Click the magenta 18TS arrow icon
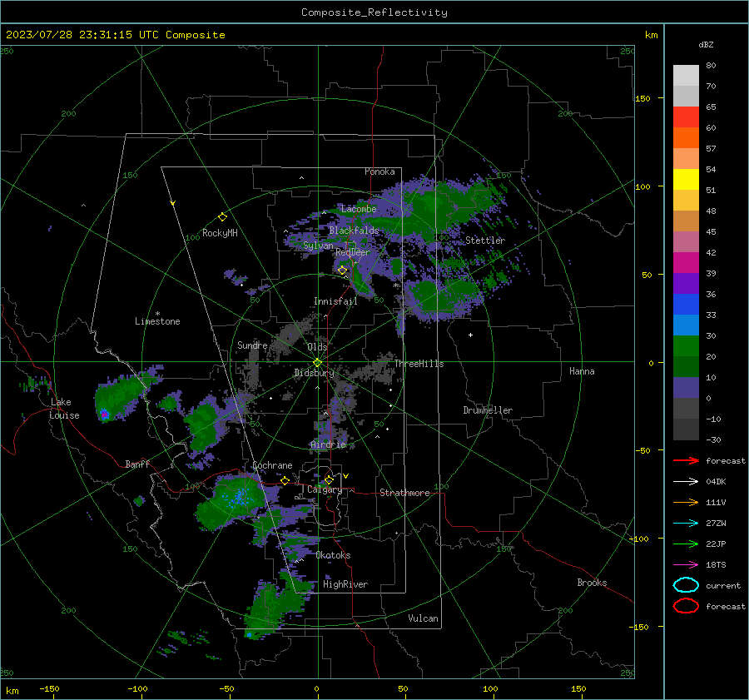Image resolution: width=749 pixels, height=700 pixels. click(686, 565)
